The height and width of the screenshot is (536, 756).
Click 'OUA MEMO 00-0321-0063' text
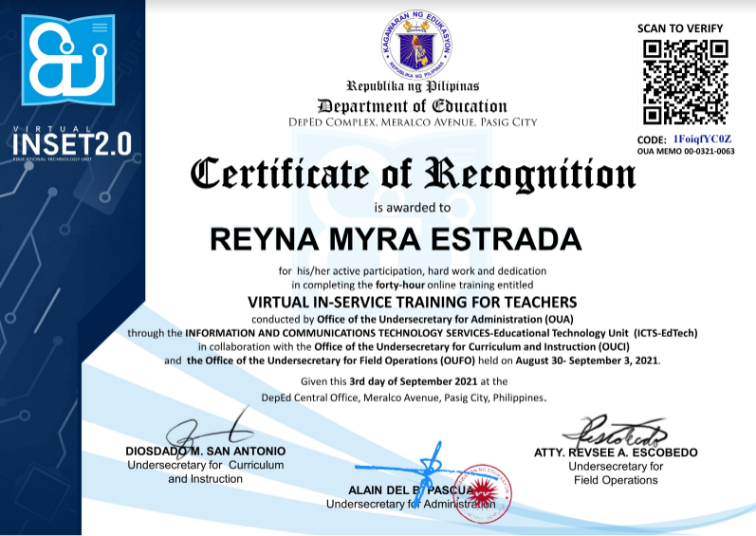(x=686, y=152)
